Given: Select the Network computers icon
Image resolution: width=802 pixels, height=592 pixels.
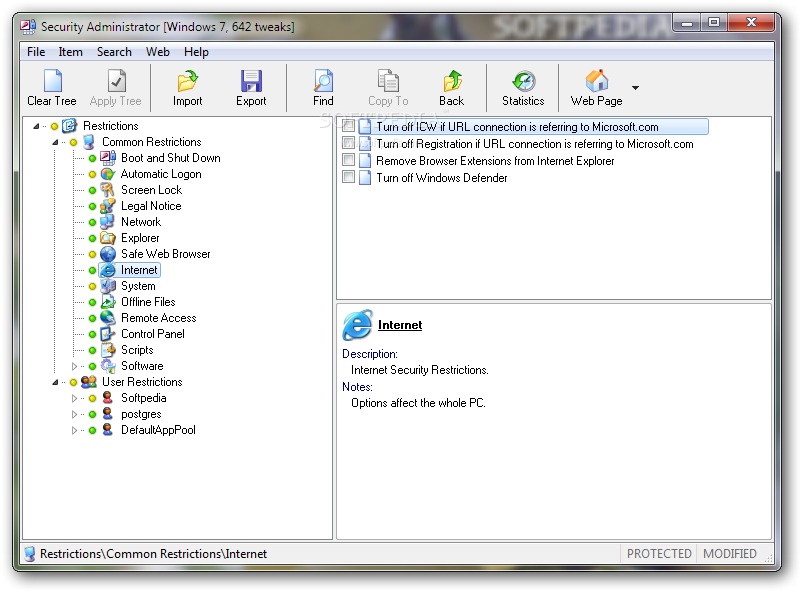Looking at the screenshot, I should 108,222.
